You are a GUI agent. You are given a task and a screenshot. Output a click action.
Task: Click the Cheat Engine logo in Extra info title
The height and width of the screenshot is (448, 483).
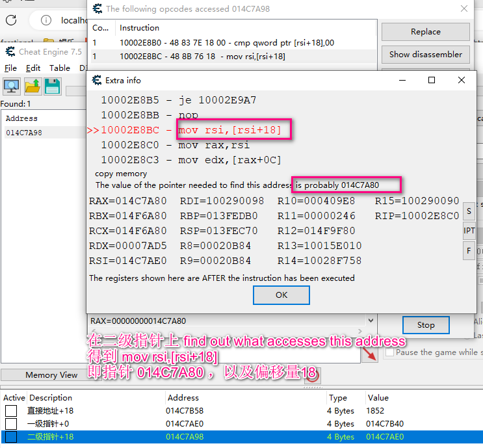click(97, 81)
